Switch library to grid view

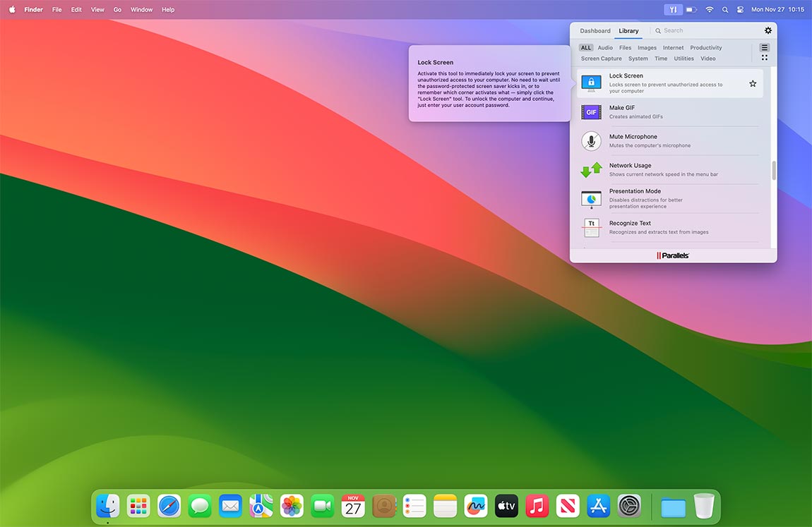[x=764, y=58]
